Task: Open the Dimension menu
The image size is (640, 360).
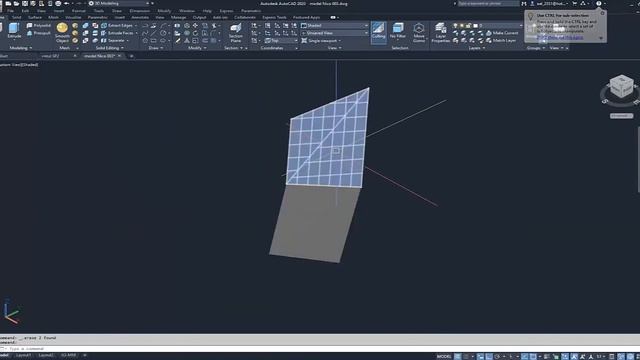Action: [140, 11]
